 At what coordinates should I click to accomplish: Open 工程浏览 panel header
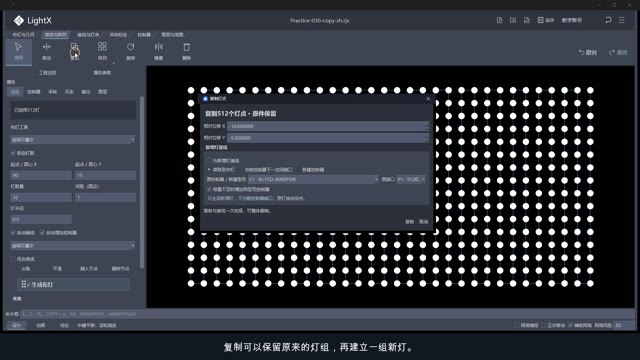pyautogui.click(x=47, y=73)
